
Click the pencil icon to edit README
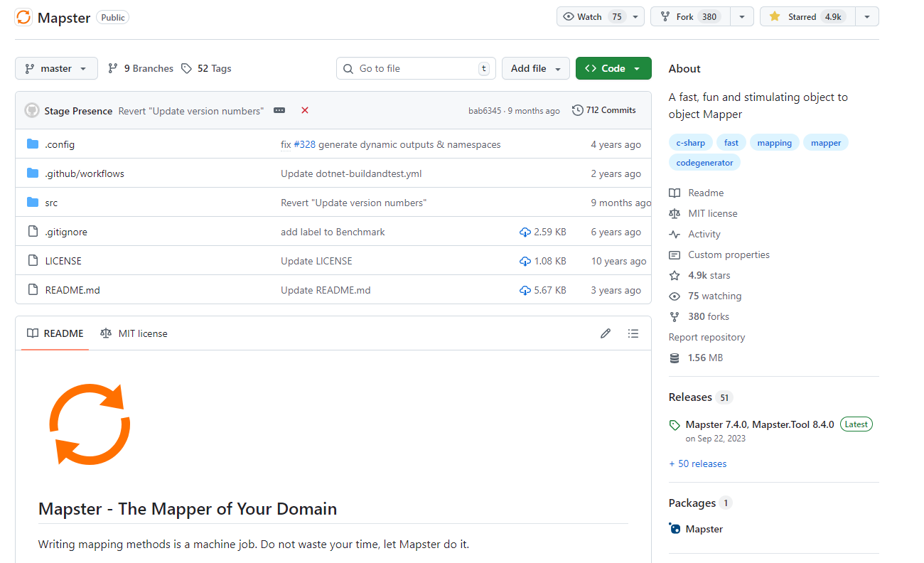click(x=605, y=333)
